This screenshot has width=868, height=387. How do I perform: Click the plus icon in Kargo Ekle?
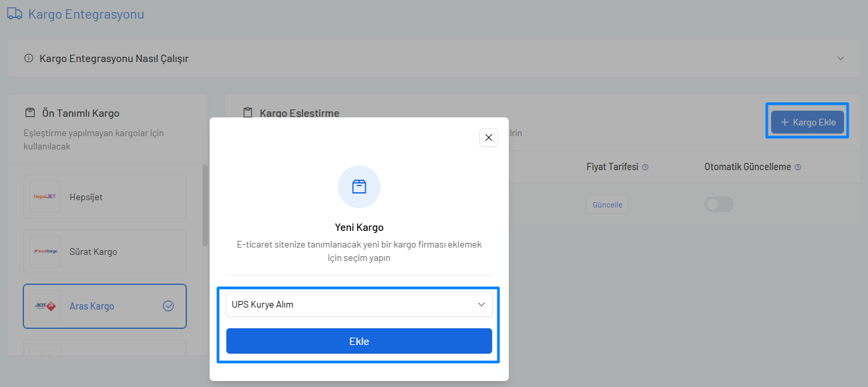click(785, 122)
